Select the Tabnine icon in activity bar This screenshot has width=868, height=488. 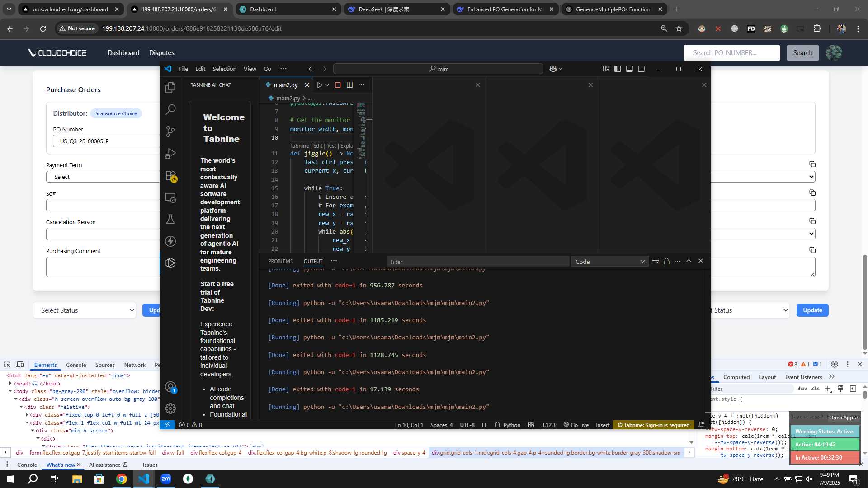[170, 263]
